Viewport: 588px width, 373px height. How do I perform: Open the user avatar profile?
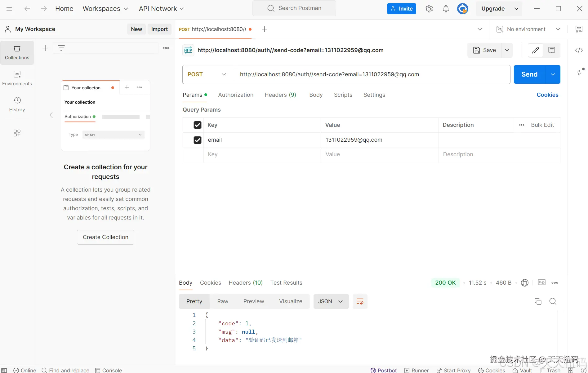pyautogui.click(x=463, y=9)
